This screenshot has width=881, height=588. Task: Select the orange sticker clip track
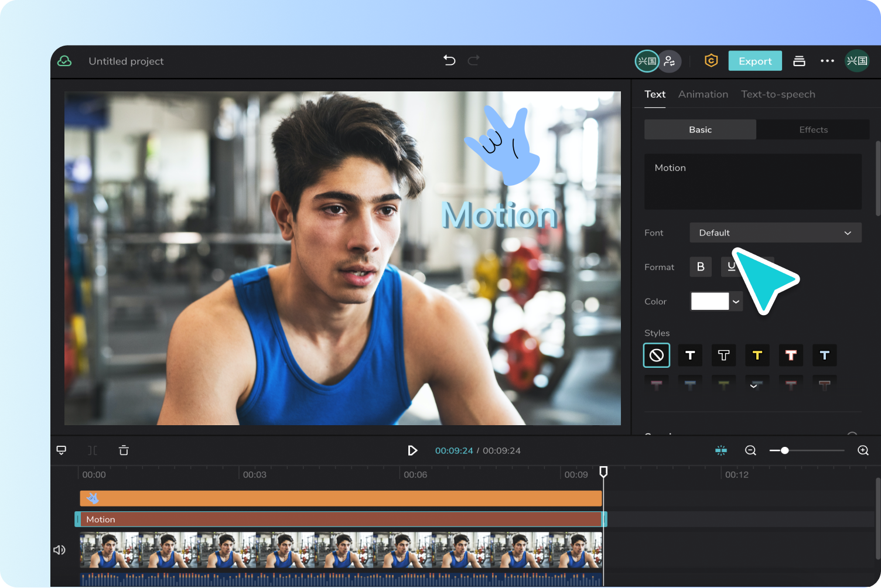341,498
